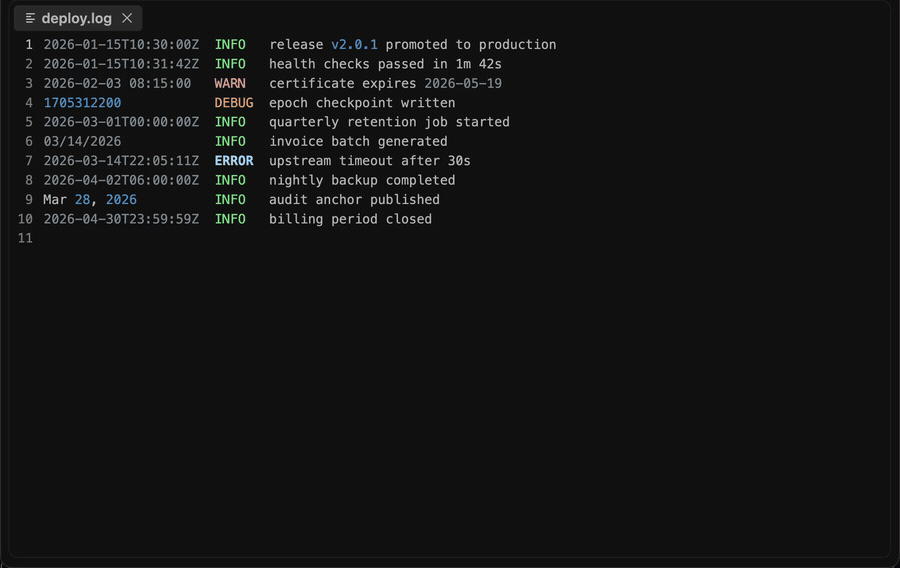The height and width of the screenshot is (568, 900).
Task: Click the 03/14/2026 date on line 6
Action: (x=82, y=141)
